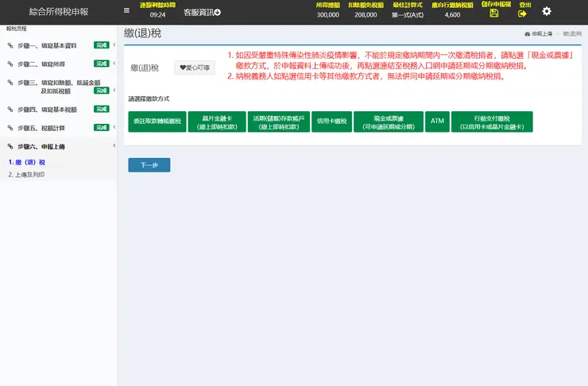Expand chevron for 步驟五 稅額計算
The height and width of the screenshot is (386, 588).
[114, 127]
